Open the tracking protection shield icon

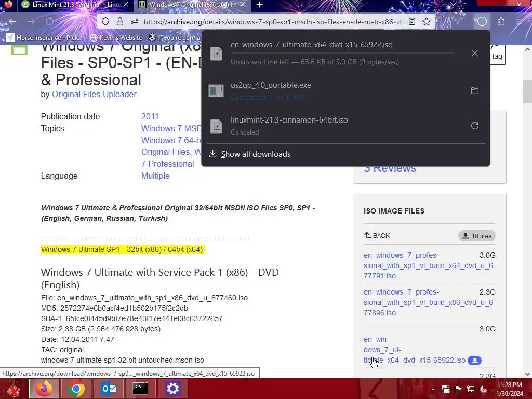pyautogui.click(x=105, y=22)
